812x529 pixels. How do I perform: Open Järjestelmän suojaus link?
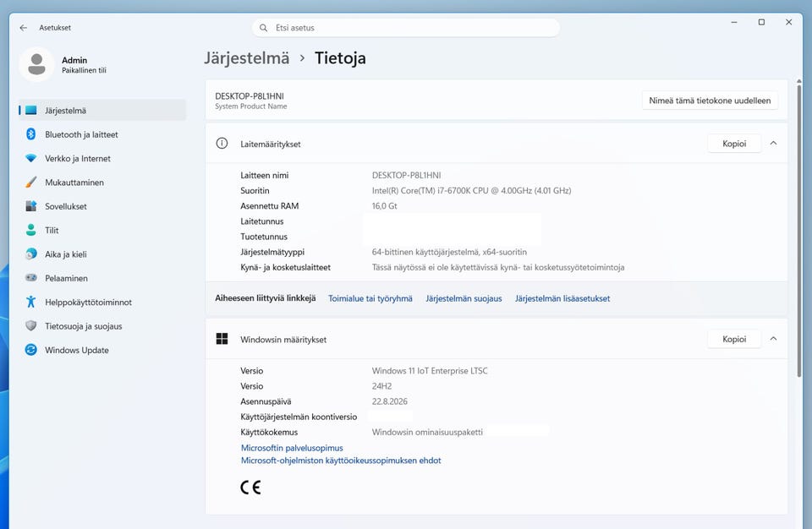tap(464, 298)
